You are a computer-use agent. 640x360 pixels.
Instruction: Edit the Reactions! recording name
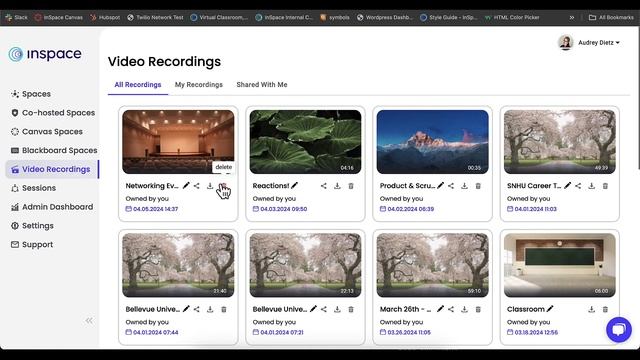pyautogui.click(x=295, y=186)
